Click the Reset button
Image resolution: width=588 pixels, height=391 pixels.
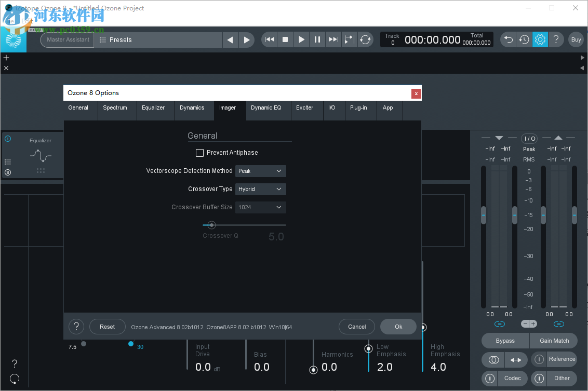(107, 327)
